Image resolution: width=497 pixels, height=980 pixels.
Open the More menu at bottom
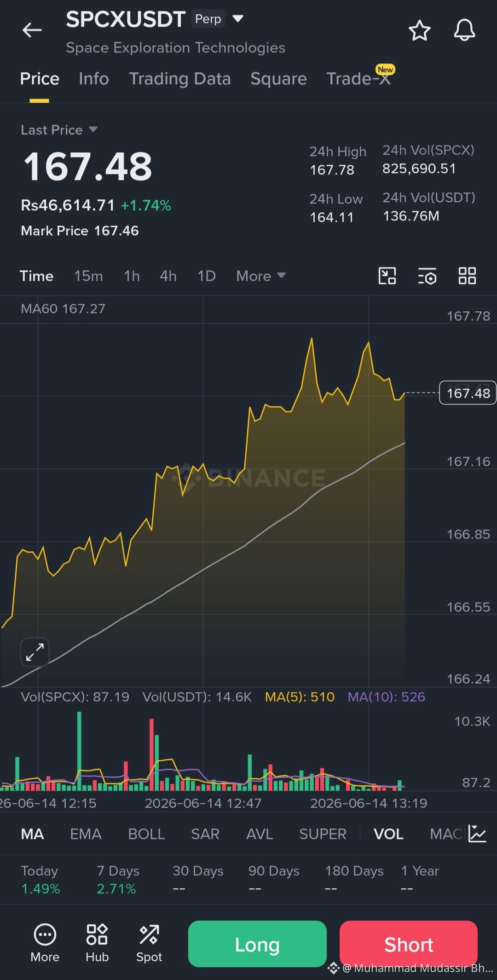point(45,943)
